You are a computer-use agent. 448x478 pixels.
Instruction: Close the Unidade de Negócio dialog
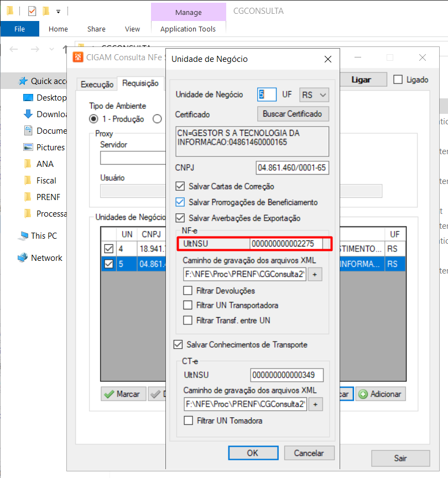click(x=328, y=59)
